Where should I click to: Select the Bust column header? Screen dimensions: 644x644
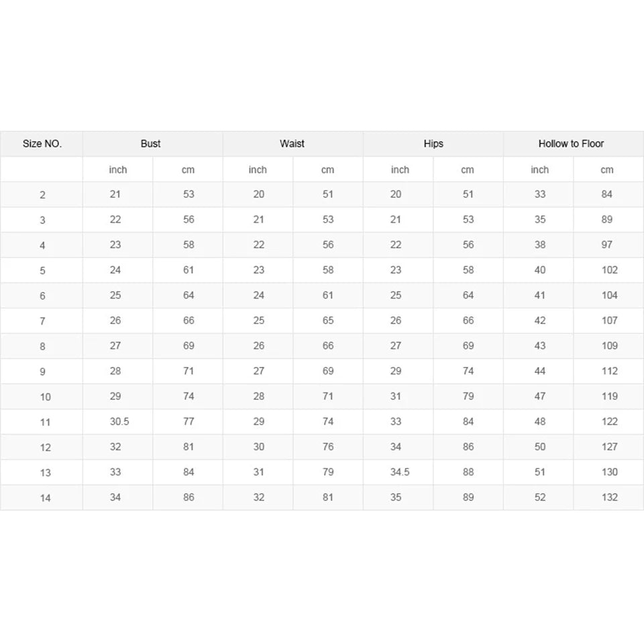point(150,144)
